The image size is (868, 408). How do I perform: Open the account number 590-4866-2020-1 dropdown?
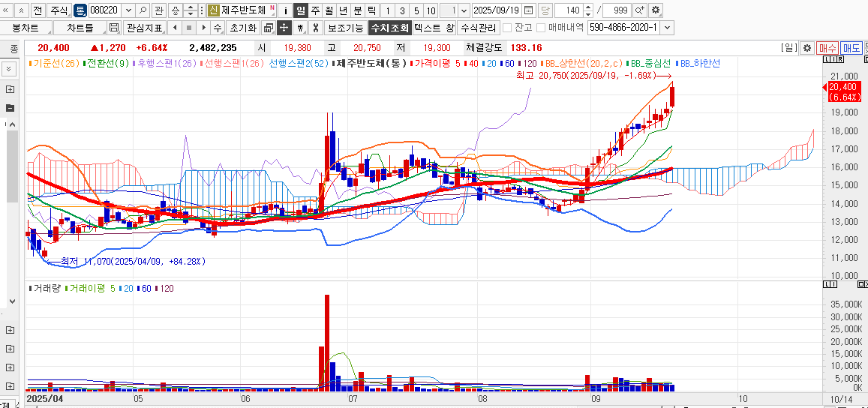coord(667,28)
